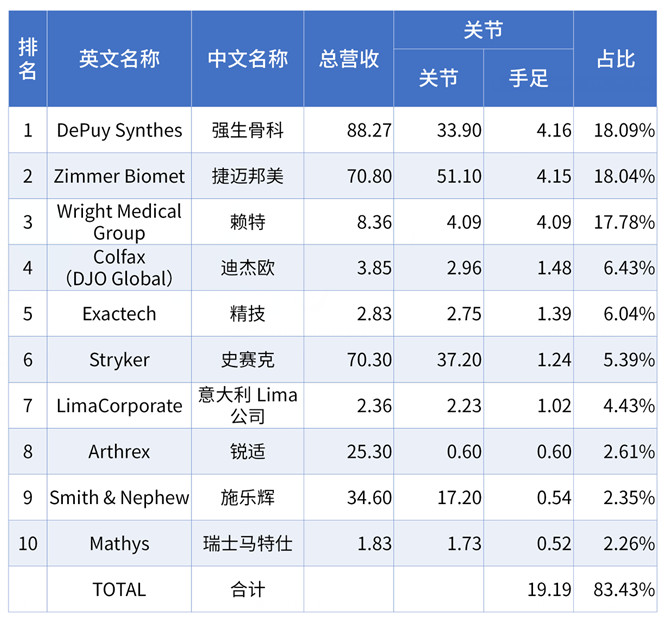Click the 占比 column header
Screen dimensions: 666x623
615,59
